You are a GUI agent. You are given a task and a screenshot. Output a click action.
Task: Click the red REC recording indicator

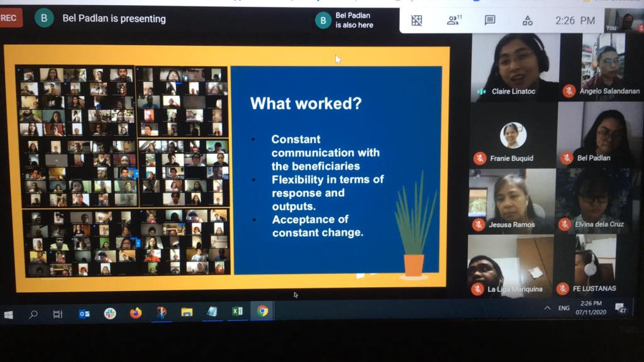[x=11, y=18]
